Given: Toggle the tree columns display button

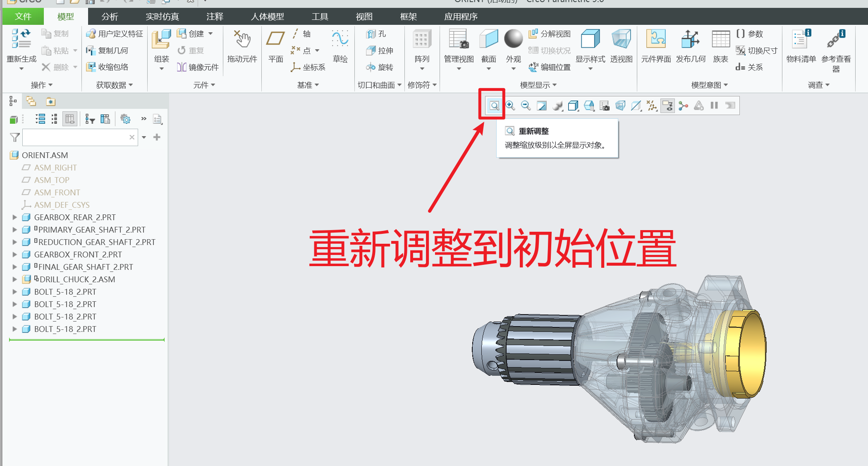Looking at the screenshot, I should tap(69, 120).
